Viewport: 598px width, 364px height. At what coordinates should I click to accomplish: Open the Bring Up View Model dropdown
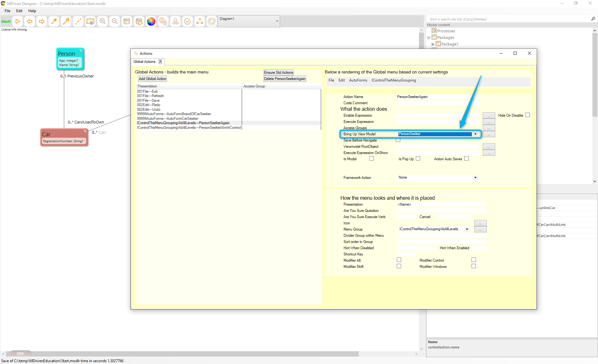click(x=475, y=134)
